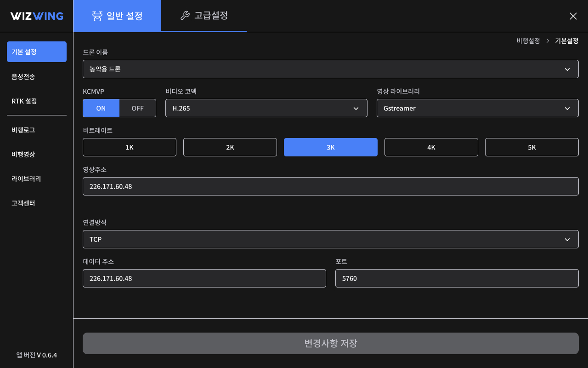The width and height of the screenshot is (588, 368).
Task: Open the 영상 라이브러리 Gstreamer dropdown
Action: point(478,108)
